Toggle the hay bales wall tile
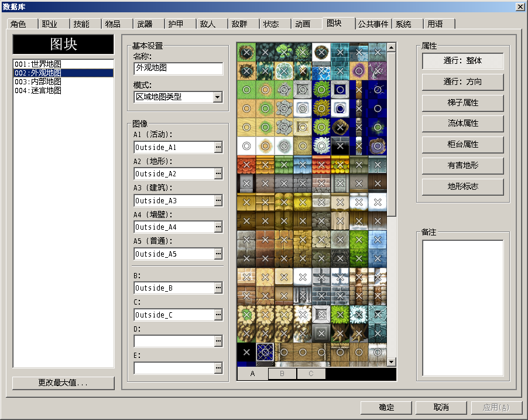Screen dimensions: 528x420 click(x=284, y=202)
